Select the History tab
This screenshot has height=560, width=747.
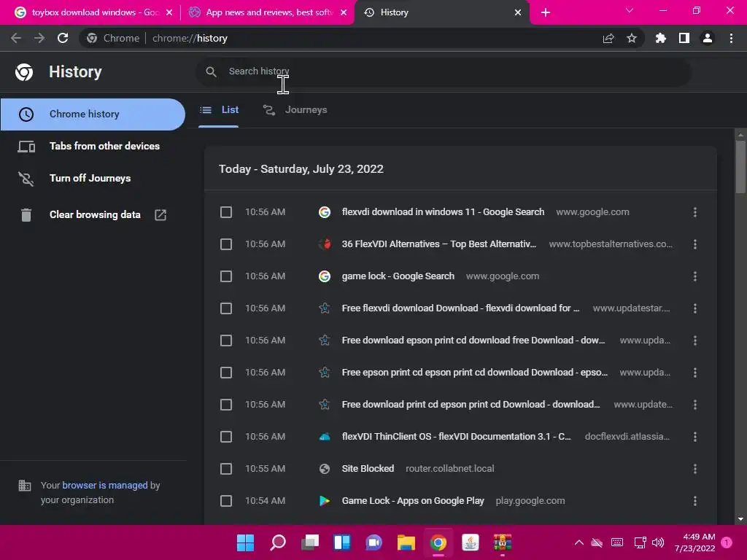tap(441, 12)
